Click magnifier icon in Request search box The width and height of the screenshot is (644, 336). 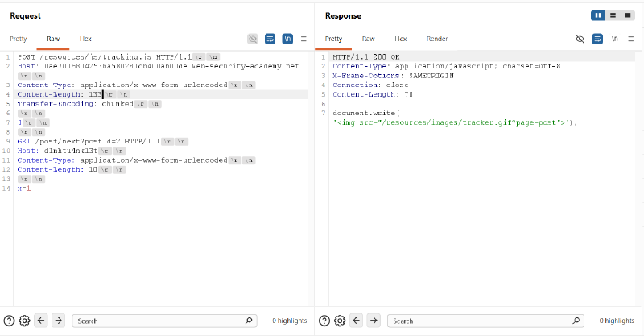coord(249,321)
